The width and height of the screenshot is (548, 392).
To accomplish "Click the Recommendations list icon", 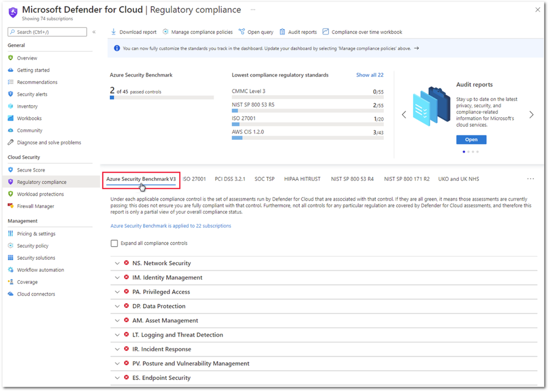I will pos(10,82).
